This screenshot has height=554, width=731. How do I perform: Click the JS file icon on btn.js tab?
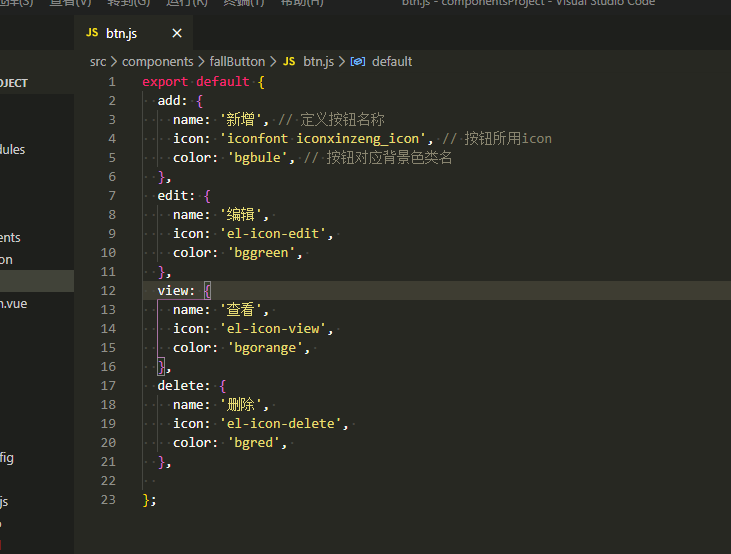point(92,33)
